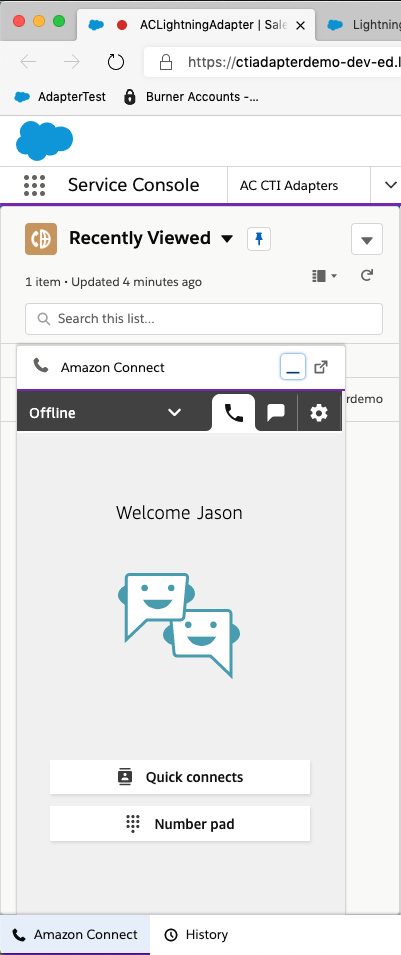Expand the Offline agent status dropdown
The height and width of the screenshot is (955, 401).
(105, 413)
